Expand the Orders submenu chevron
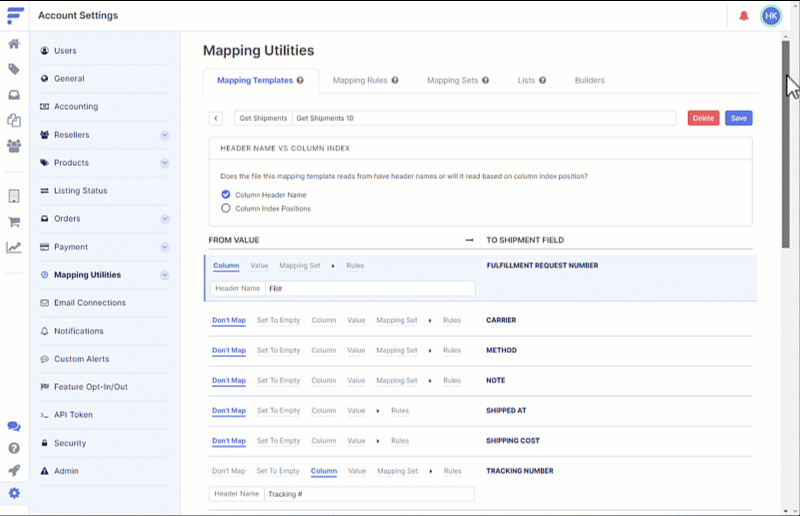This screenshot has width=800, height=516. [165, 219]
